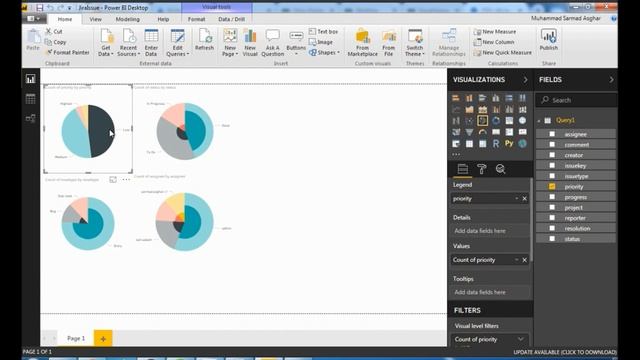Add a new page with the plus button

[103, 338]
